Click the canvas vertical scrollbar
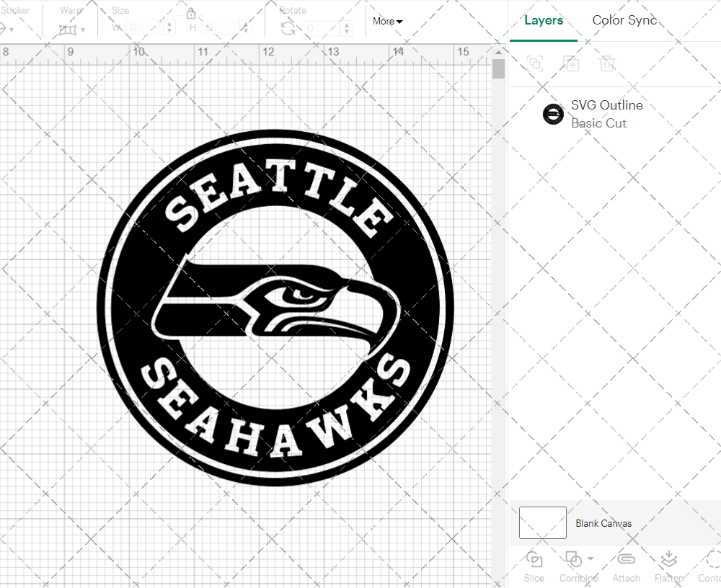The image size is (721, 588). pyautogui.click(x=498, y=69)
